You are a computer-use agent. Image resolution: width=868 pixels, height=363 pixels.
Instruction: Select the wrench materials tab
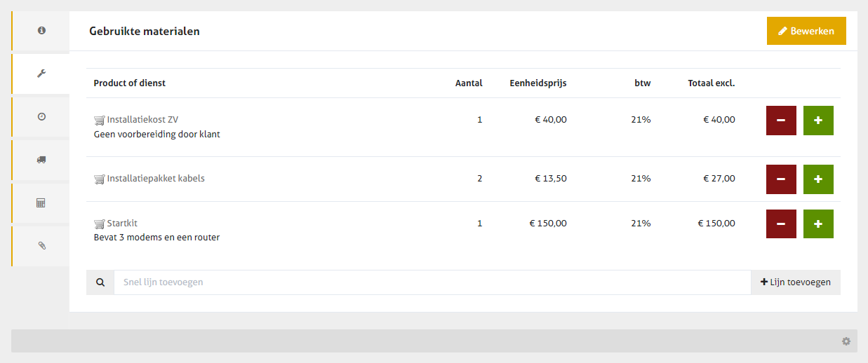41,74
